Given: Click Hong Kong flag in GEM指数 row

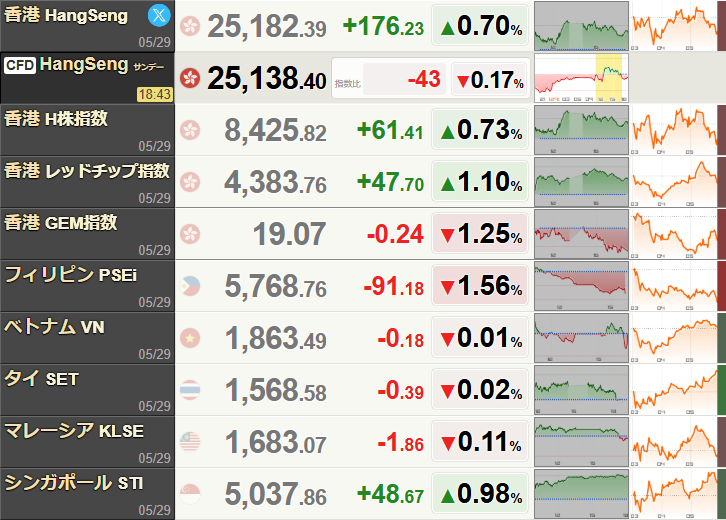Looking at the screenshot, I should point(190,233).
